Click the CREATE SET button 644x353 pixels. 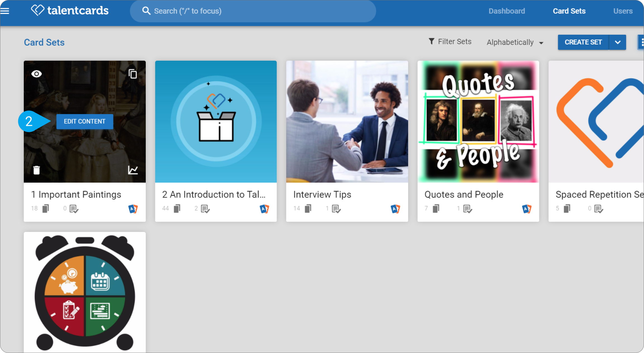pyautogui.click(x=583, y=42)
